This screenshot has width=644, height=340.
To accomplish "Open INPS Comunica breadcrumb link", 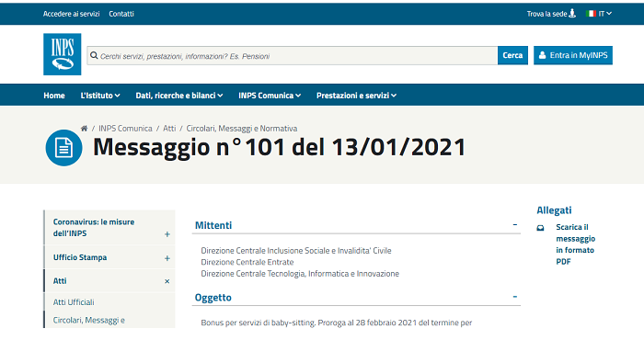I will [x=125, y=129].
